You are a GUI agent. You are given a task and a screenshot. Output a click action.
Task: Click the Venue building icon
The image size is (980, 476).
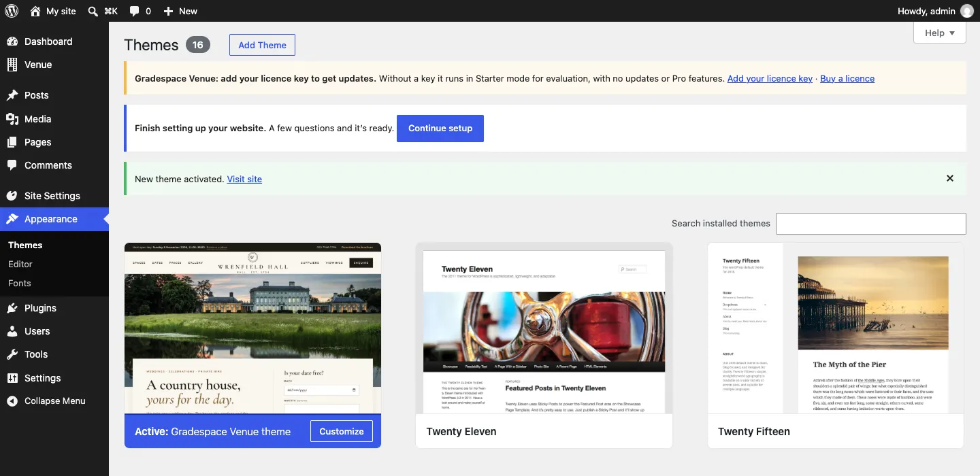coord(12,65)
